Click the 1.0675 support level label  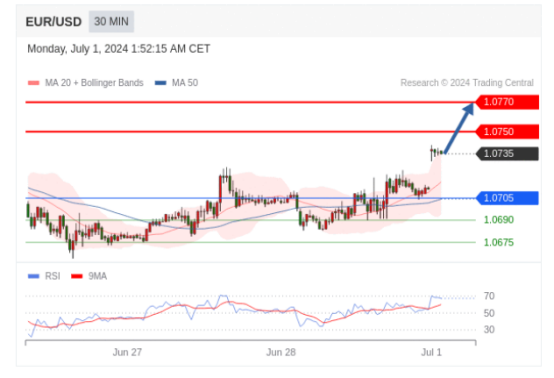click(x=499, y=243)
